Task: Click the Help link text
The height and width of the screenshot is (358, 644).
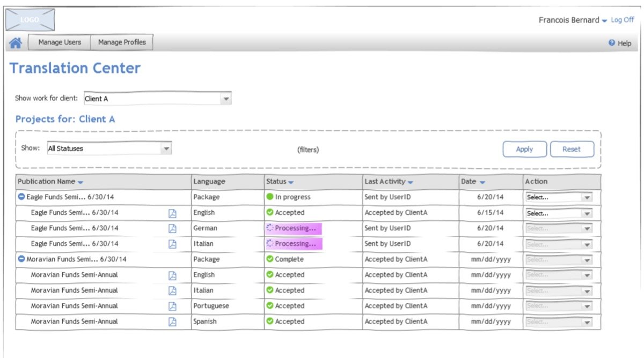Action: 625,43
